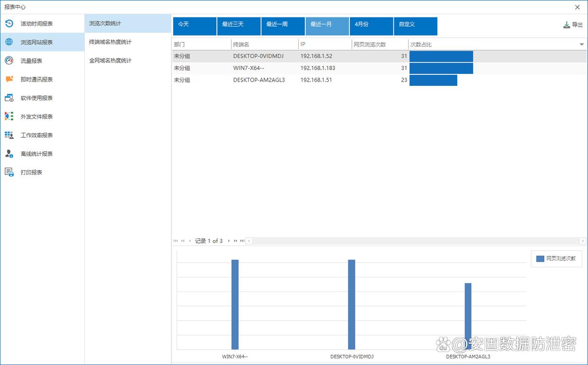Go to next record with pager arrow
Viewport: 588px width, 365px height.
(x=229, y=241)
